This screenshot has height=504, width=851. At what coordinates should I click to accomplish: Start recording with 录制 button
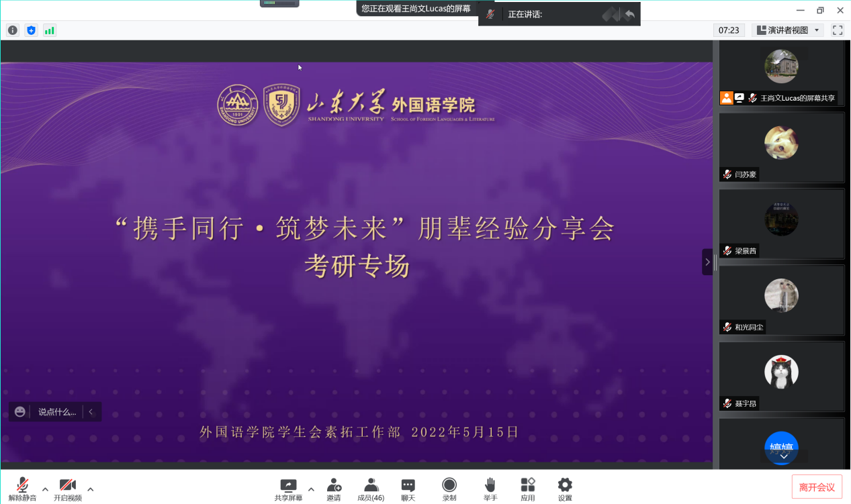point(449,486)
